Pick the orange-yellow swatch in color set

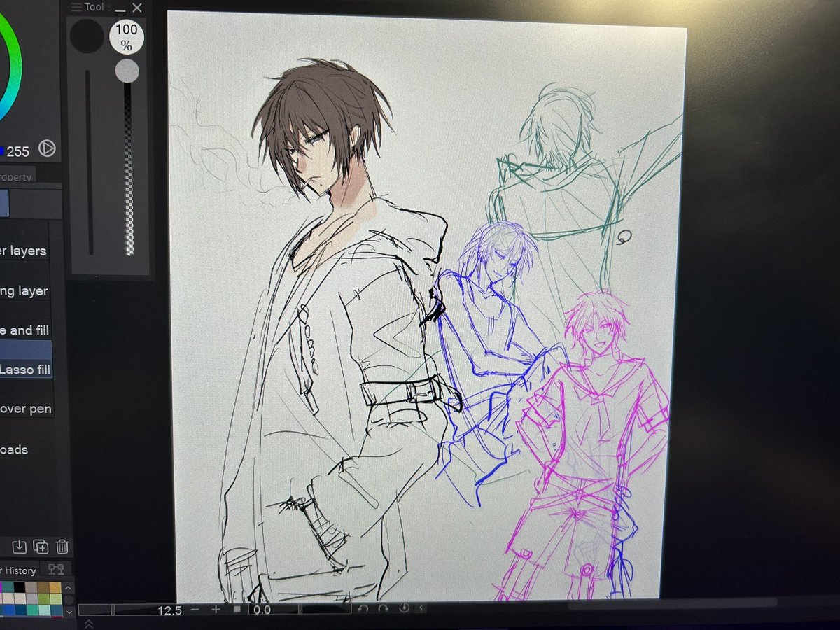[x=55, y=588]
